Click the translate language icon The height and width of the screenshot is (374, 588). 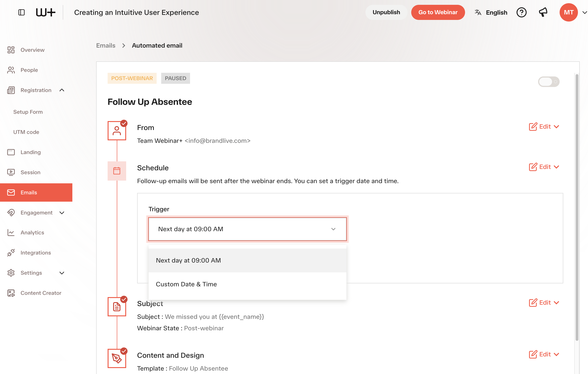(478, 12)
